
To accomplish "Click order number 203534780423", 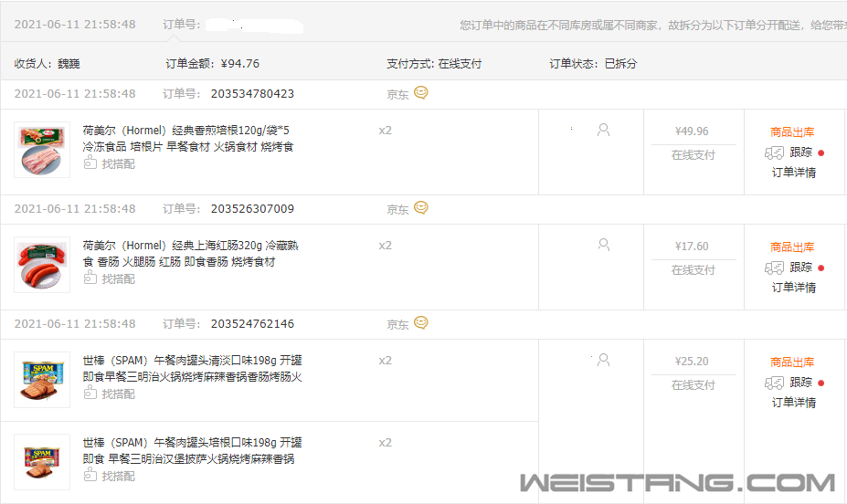I will point(252,93).
